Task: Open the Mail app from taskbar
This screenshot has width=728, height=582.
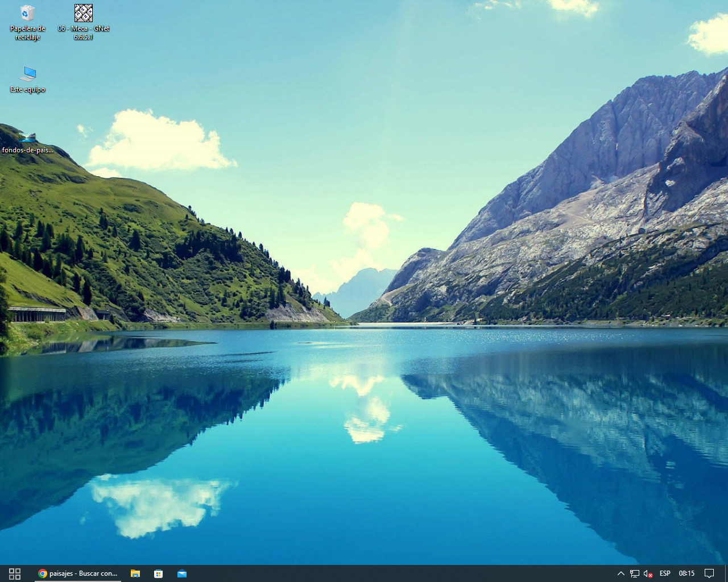Action: [182, 573]
